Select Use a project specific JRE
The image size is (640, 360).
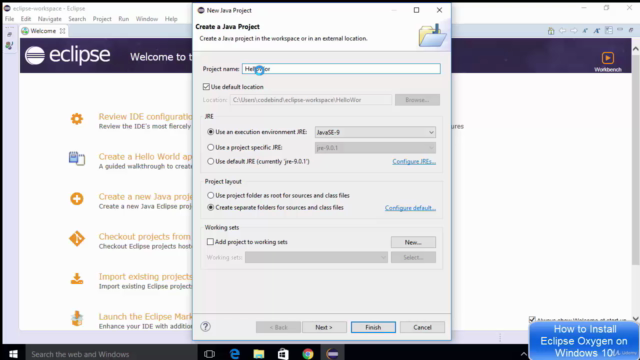[211, 147]
